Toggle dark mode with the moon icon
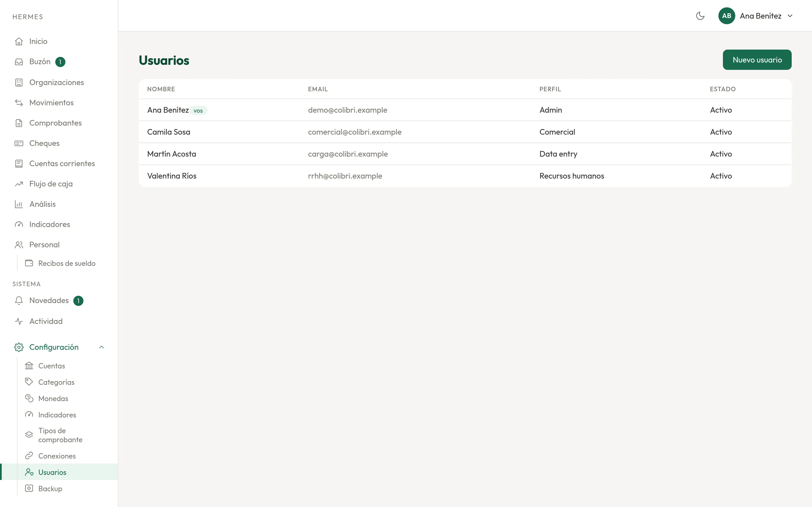 [x=700, y=16]
